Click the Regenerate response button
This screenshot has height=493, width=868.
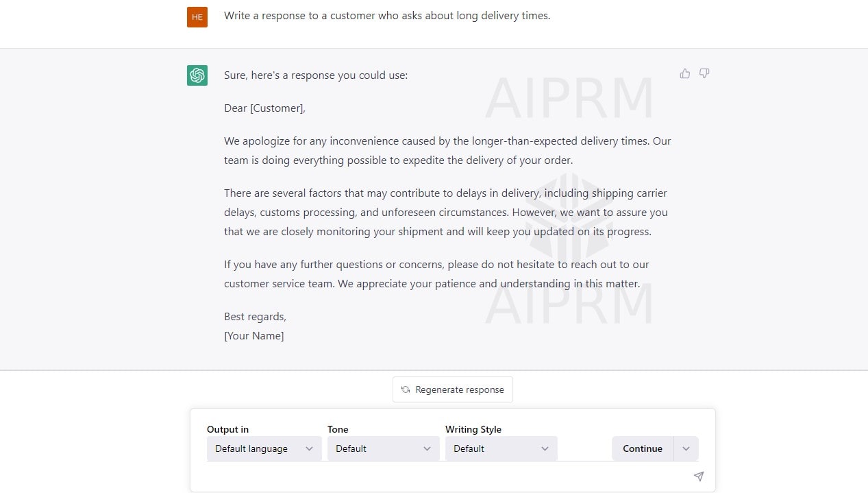pos(452,389)
